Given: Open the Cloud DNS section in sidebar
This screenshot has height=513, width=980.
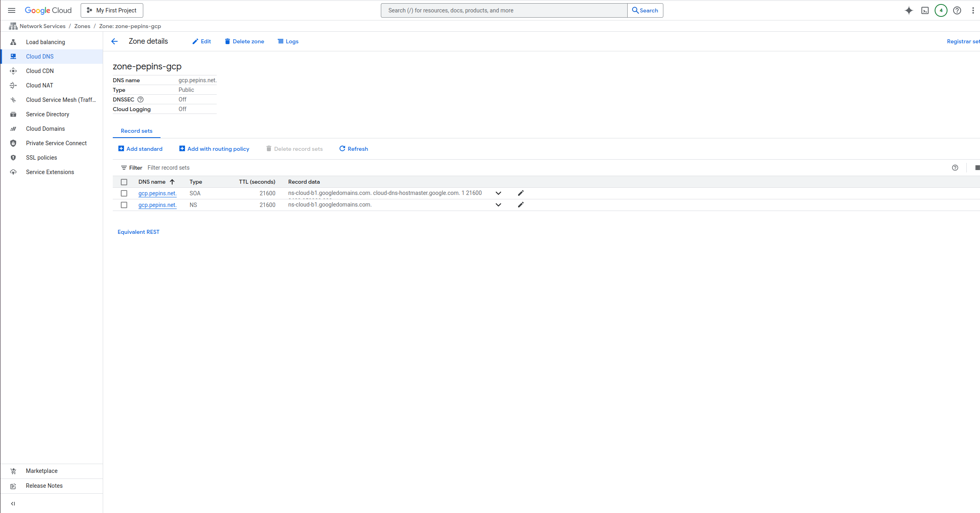Looking at the screenshot, I should pyautogui.click(x=40, y=56).
